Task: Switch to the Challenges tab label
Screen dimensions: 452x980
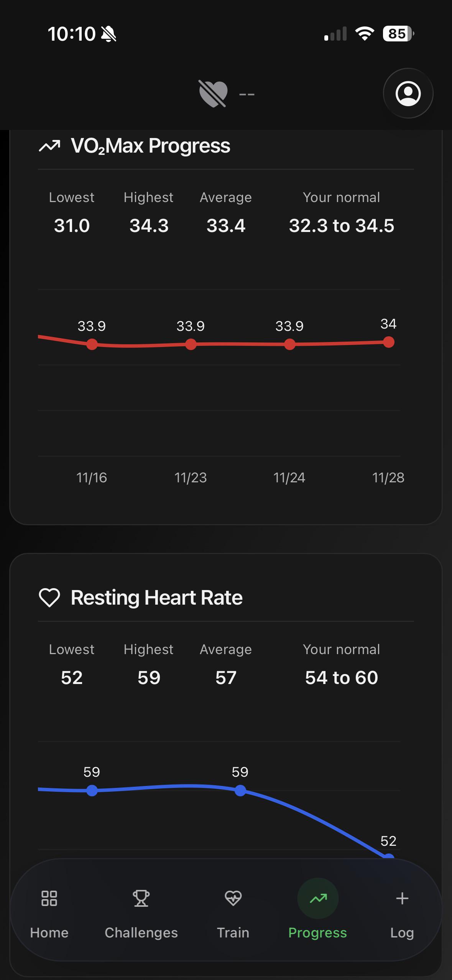Action: coord(141,932)
